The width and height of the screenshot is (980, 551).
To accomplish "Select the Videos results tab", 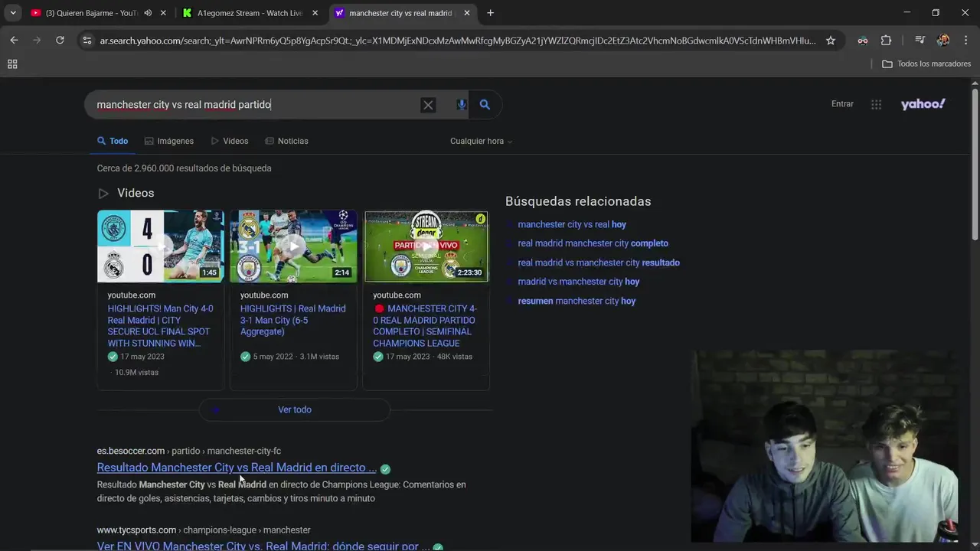I will pyautogui.click(x=230, y=141).
